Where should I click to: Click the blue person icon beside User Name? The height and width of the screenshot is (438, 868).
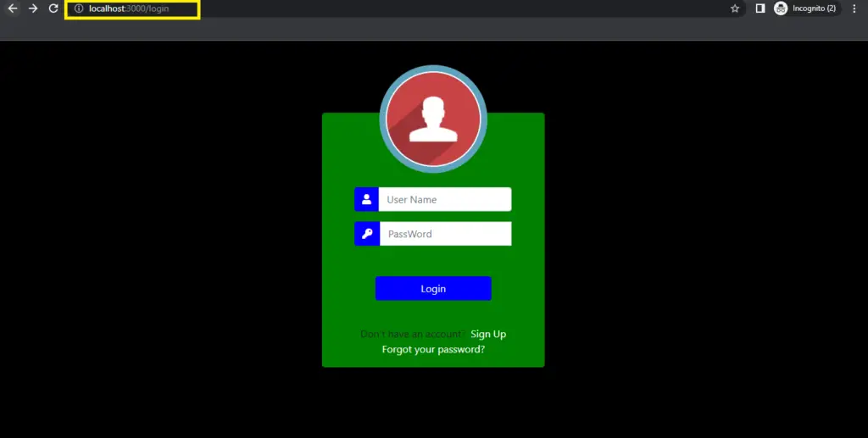[366, 199]
